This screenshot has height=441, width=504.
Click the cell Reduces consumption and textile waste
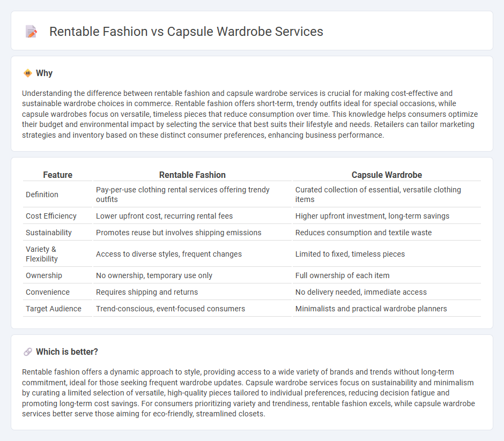[x=387, y=233]
